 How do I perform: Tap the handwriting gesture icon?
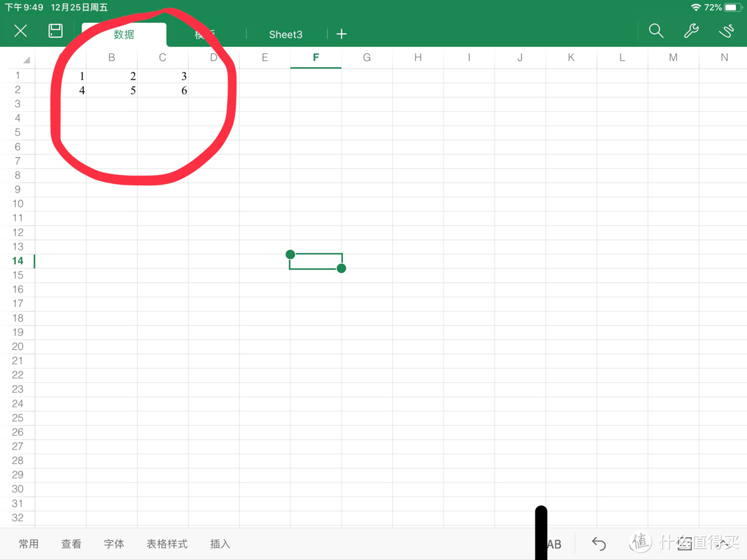[726, 31]
